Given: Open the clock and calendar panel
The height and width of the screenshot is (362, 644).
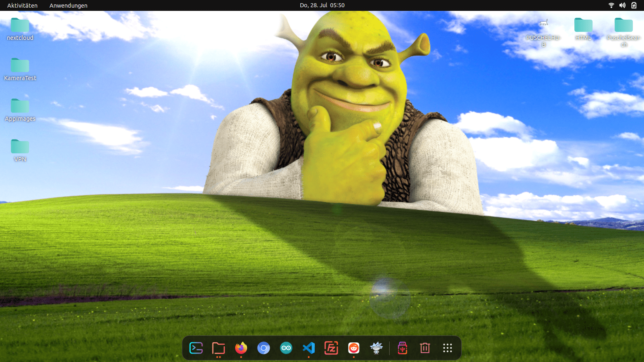Looking at the screenshot, I should click(x=322, y=5).
